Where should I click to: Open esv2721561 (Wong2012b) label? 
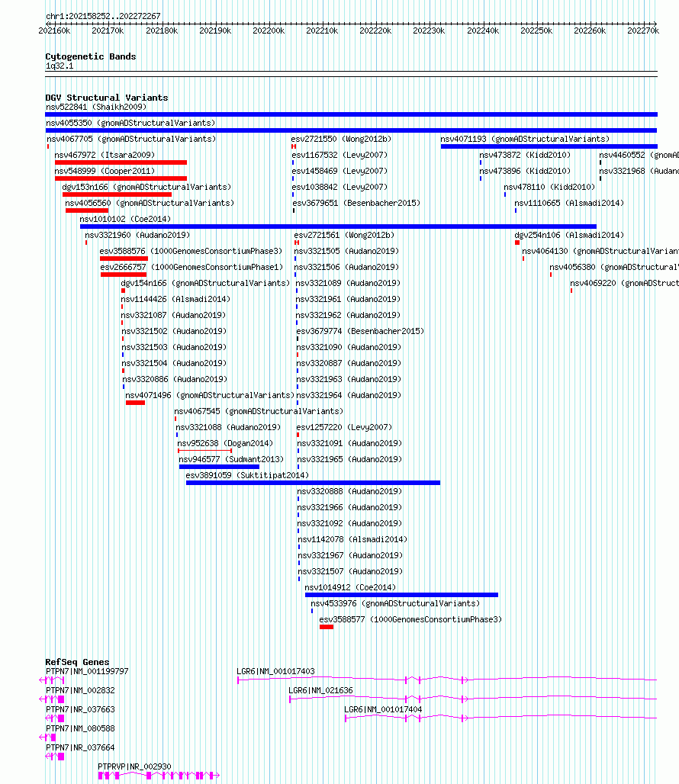pyautogui.click(x=344, y=235)
